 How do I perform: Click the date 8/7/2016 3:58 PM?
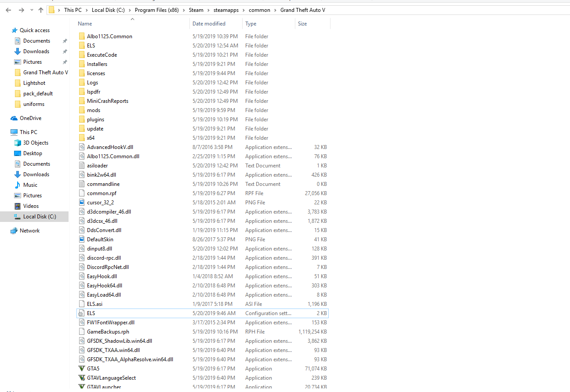pyautogui.click(x=213, y=147)
